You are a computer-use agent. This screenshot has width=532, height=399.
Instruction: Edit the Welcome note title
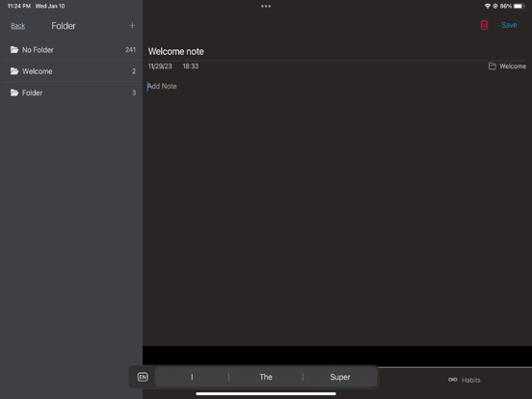[175, 52]
